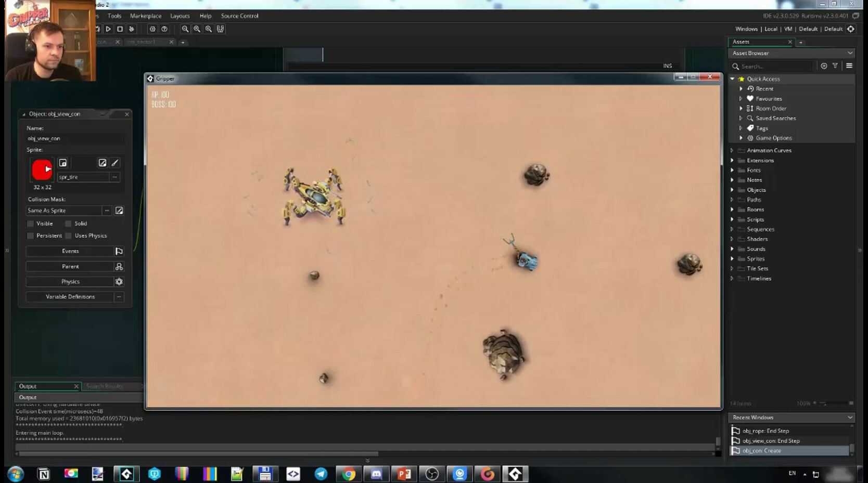The image size is (868, 483).
Task: Open Google Chrome from the taskbar
Action: (349, 474)
